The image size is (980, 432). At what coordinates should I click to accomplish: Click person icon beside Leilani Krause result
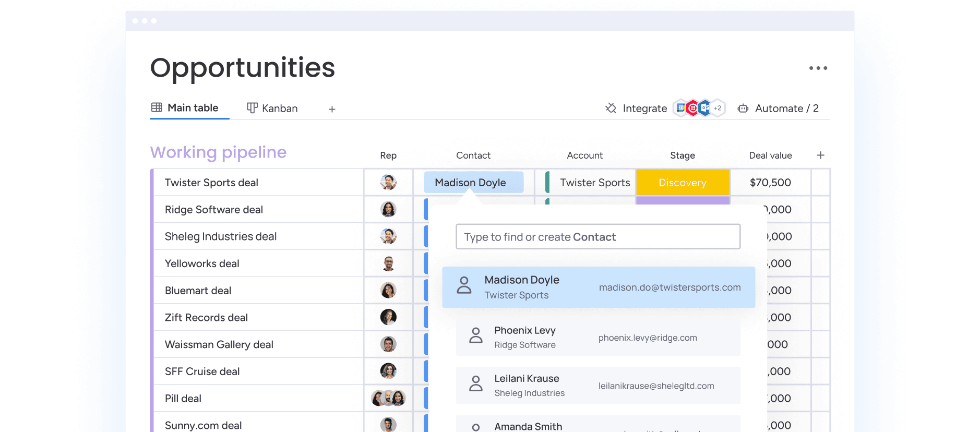476,383
